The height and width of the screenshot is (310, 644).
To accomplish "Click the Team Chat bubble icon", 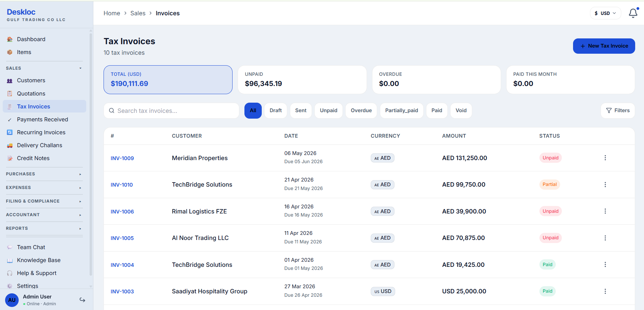I will [x=10, y=247].
